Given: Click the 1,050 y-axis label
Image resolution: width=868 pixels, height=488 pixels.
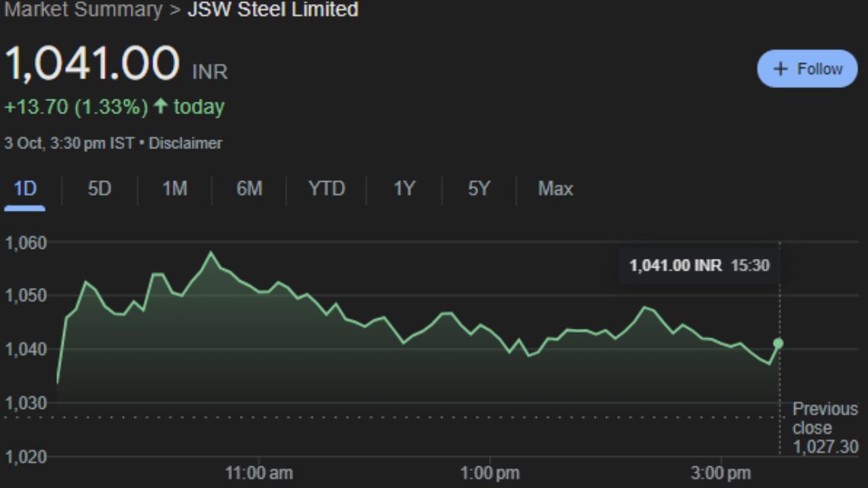Looking at the screenshot, I should click(x=26, y=296).
